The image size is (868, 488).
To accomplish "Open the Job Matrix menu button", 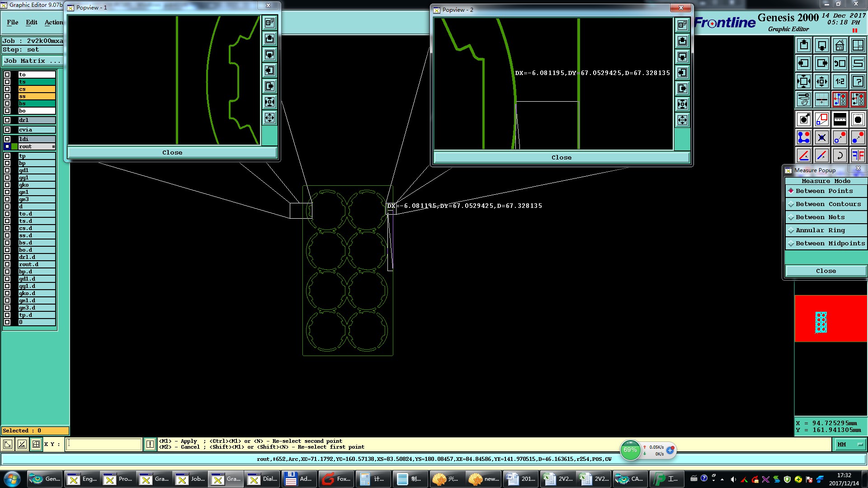I will pos(32,61).
